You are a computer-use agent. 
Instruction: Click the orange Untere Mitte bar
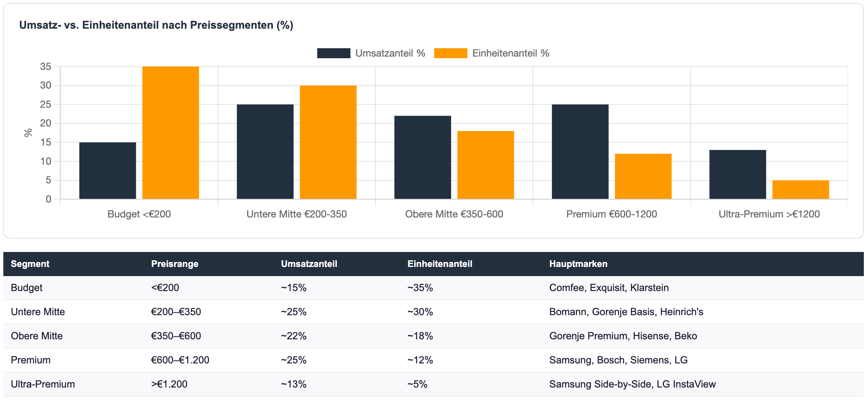[x=328, y=142]
